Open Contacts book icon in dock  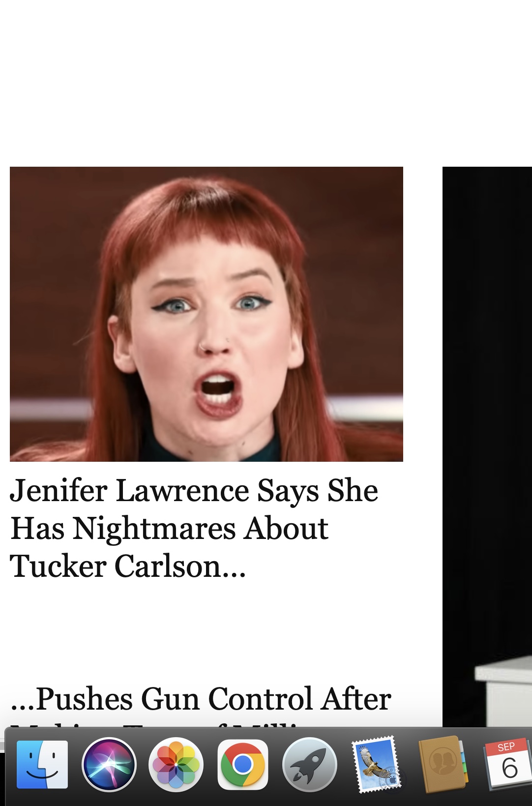(442, 765)
